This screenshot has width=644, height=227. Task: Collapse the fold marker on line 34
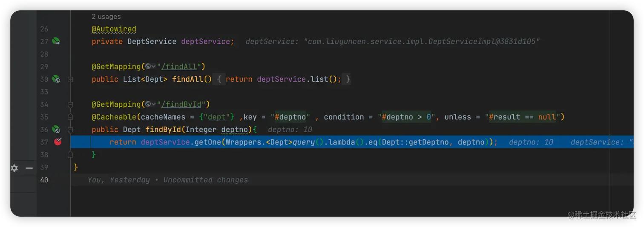(70, 104)
